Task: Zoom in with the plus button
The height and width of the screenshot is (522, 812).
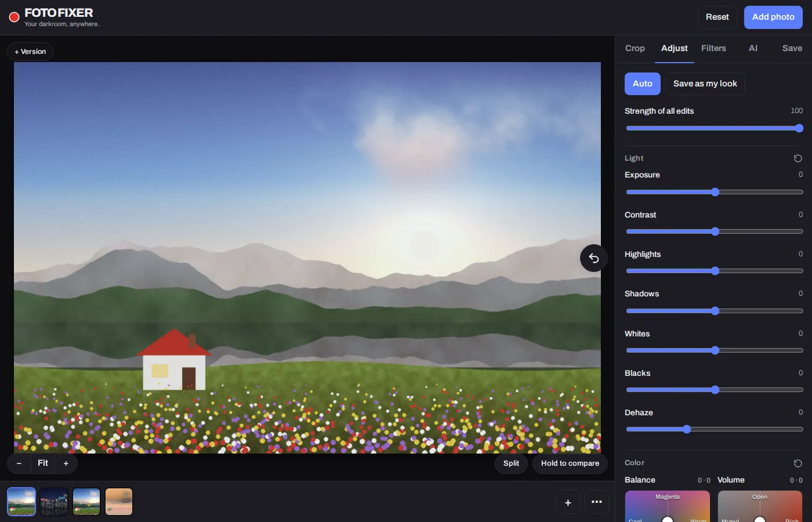Action: [x=66, y=463]
